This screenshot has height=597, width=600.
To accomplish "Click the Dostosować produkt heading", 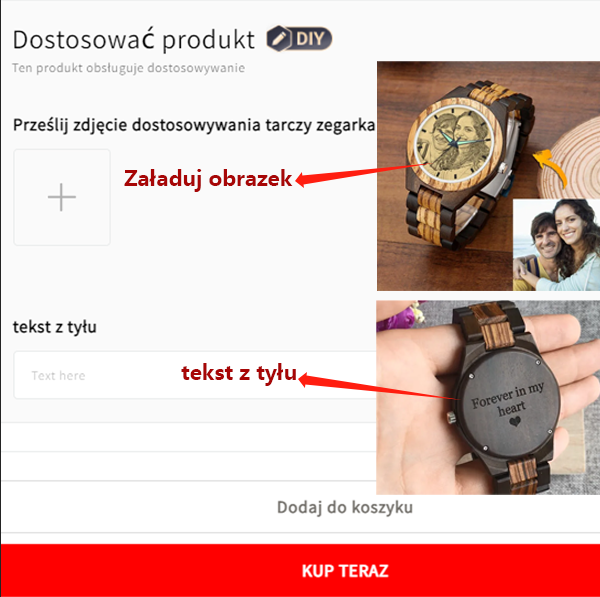I will [134, 39].
